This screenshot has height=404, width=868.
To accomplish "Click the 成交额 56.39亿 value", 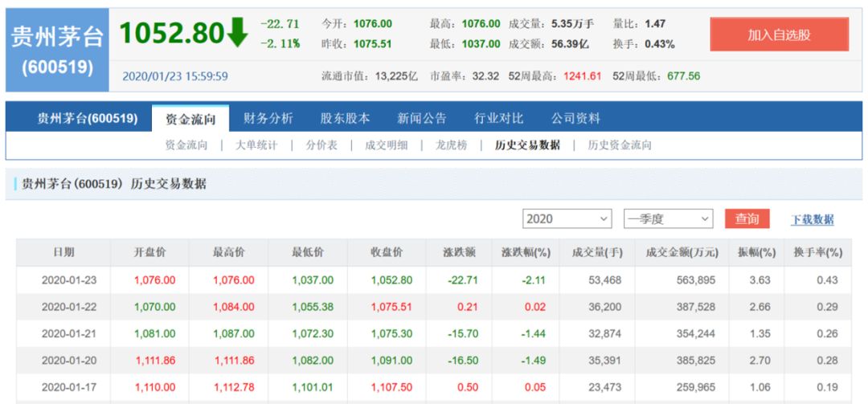I will [570, 44].
